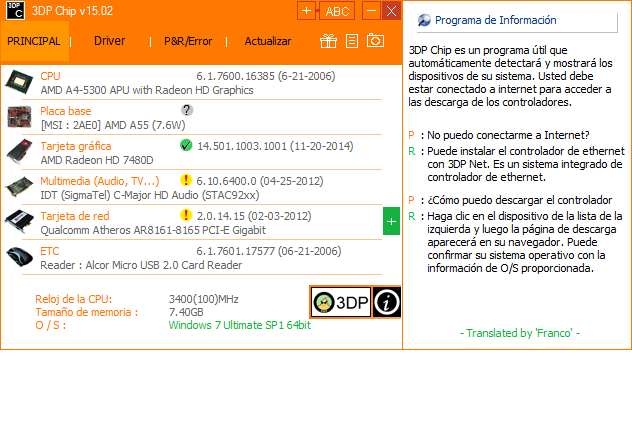
Task: Open the Driver tab
Action: [110, 41]
